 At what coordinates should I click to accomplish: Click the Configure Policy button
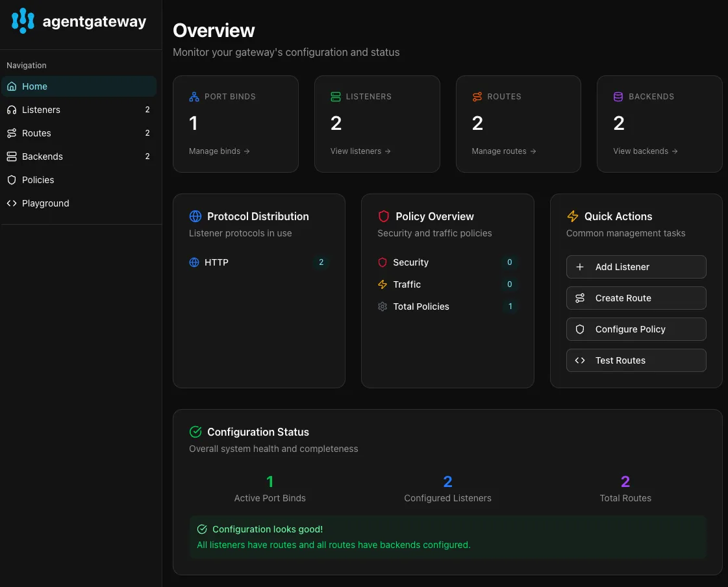[x=636, y=329]
